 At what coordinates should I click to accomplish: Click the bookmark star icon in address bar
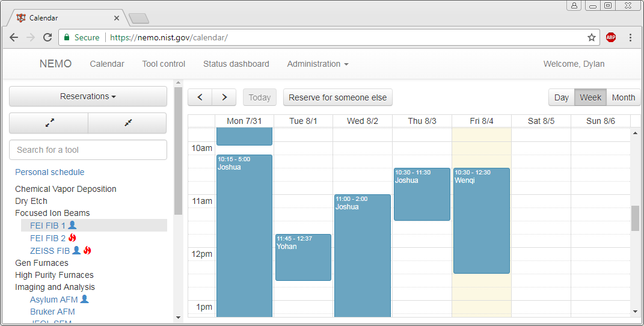coord(592,37)
